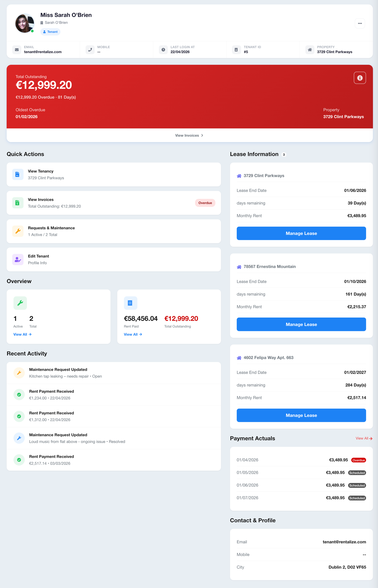The image size is (378, 588).
Task: Open the three-dot options menu
Action: (x=360, y=24)
